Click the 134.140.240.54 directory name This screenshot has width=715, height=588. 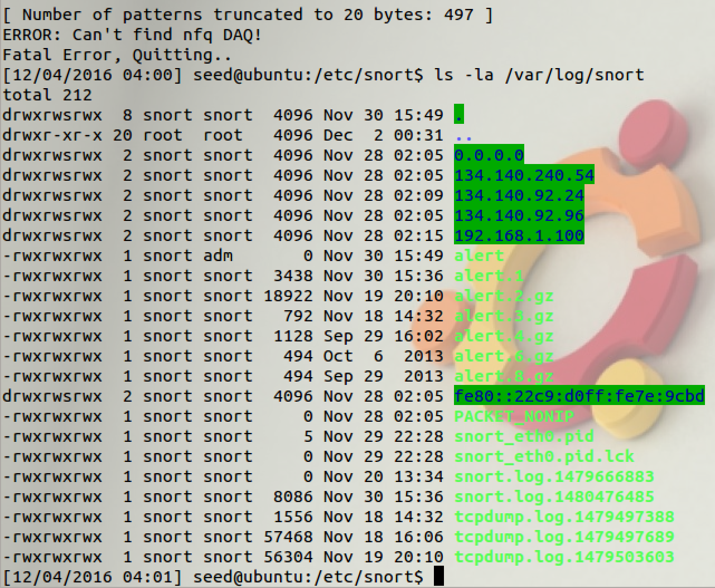(524, 176)
